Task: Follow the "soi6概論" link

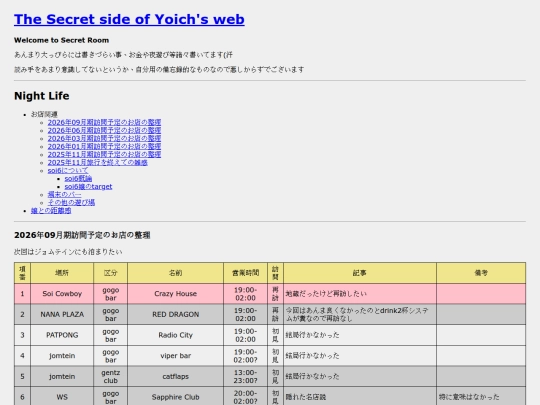Action: (x=78, y=178)
